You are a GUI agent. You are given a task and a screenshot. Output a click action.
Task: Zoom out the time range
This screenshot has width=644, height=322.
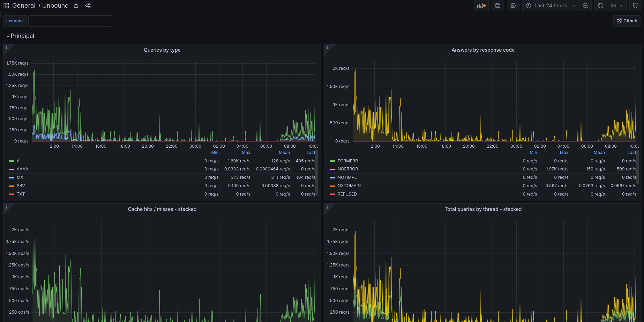[585, 6]
